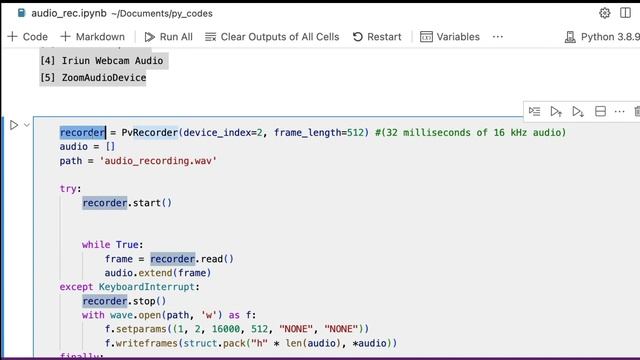Image resolution: width=640 pixels, height=360 pixels.
Task: Add a new Code cell
Action: point(28,37)
